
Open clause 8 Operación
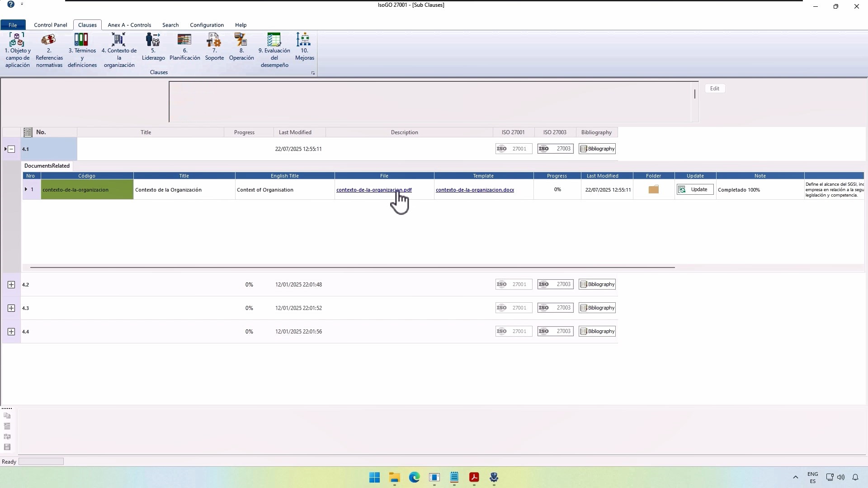point(241,47)
